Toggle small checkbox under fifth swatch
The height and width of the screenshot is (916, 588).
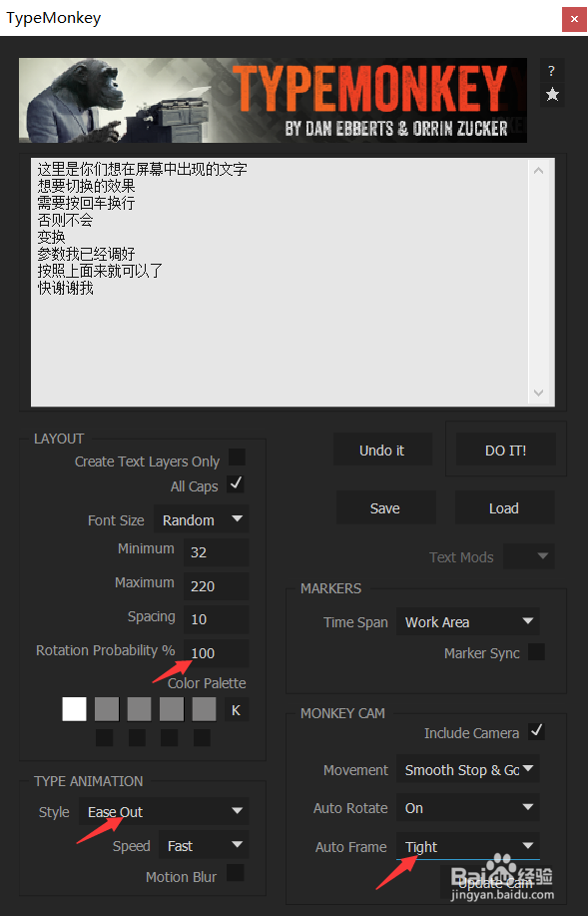pyautogui.click(x=202, y=737)
